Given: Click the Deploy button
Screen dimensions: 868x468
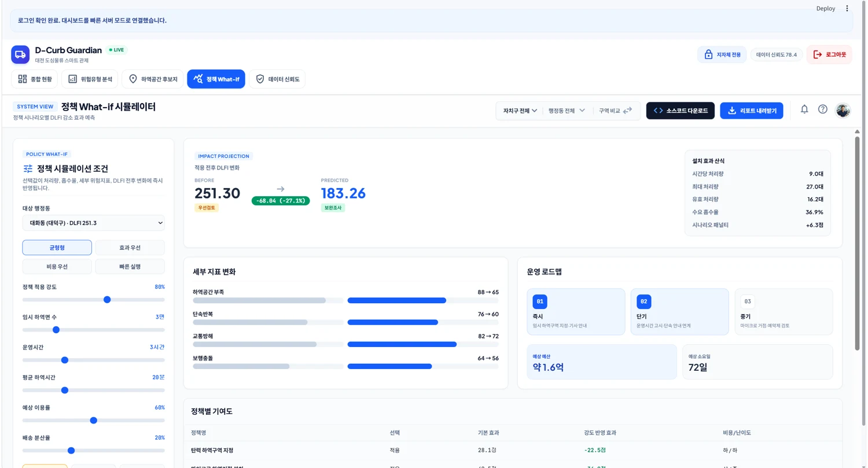Looking at the screenshot, I should pyautogui.click(x=826, y=9).
